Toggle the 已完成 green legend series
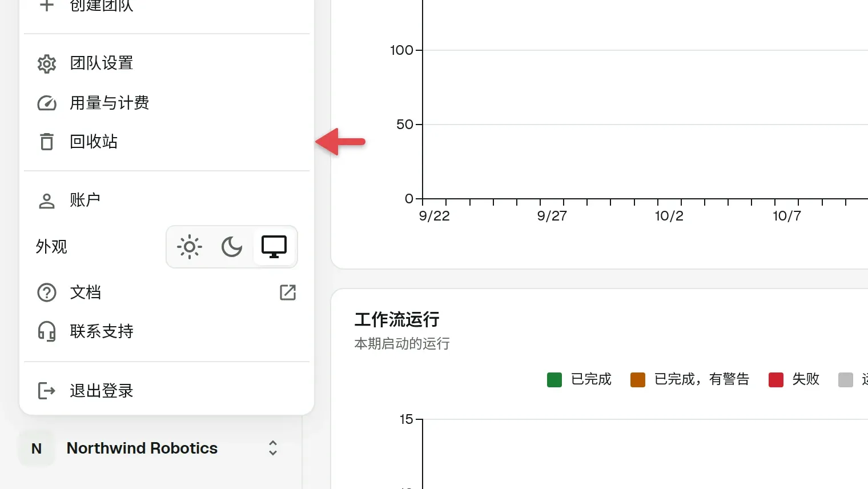The height and width of the screenshot is (489, 868). point(579,379)
